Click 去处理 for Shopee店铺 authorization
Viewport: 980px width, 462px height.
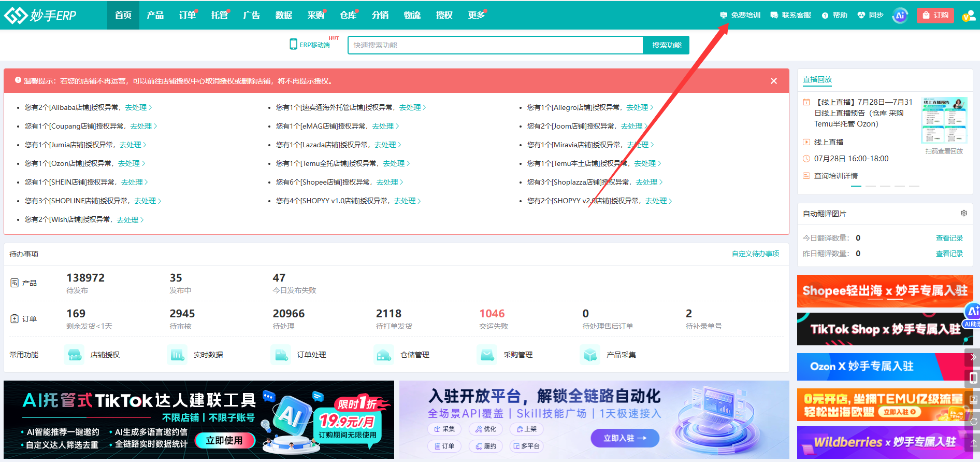coord(390,182)
